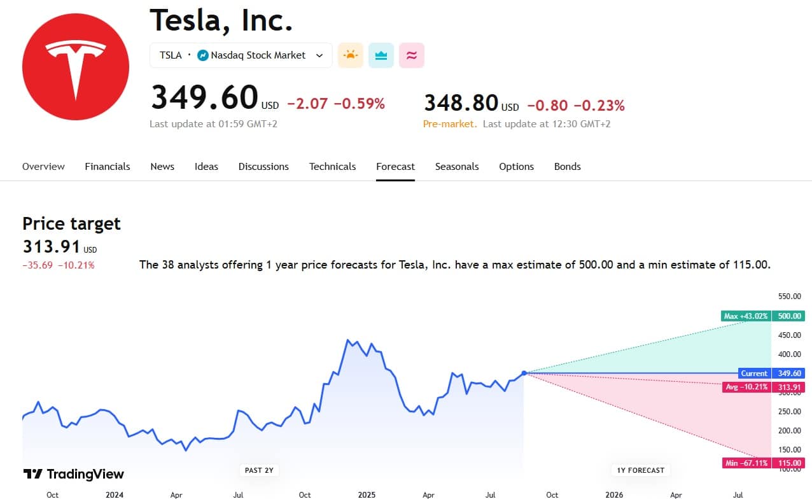Viewport: 812px width, 504px height.
Task: Click the current price dot on chart
Action: 524,373
